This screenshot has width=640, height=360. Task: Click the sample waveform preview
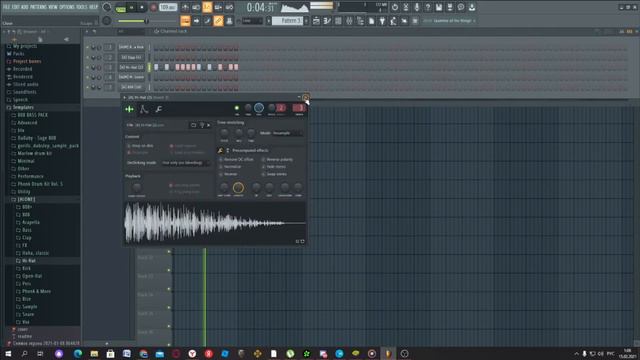point(215,222)
